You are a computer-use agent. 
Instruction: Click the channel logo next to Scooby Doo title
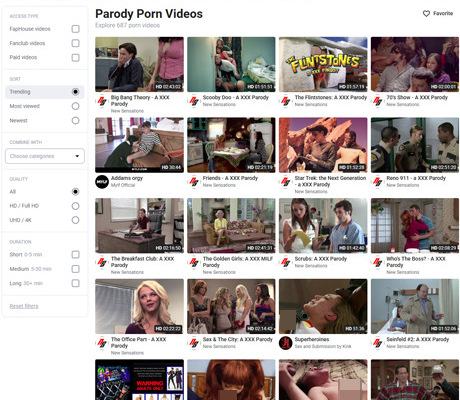pyautogui.click(x=194, y=101)
